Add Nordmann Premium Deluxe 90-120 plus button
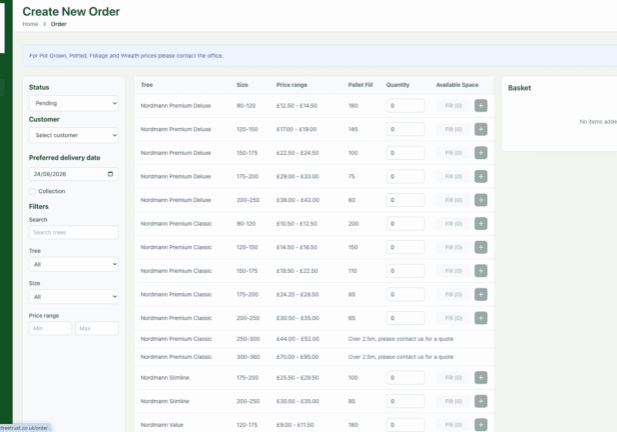This screenshot has width=617, height=432. (480, 105)
